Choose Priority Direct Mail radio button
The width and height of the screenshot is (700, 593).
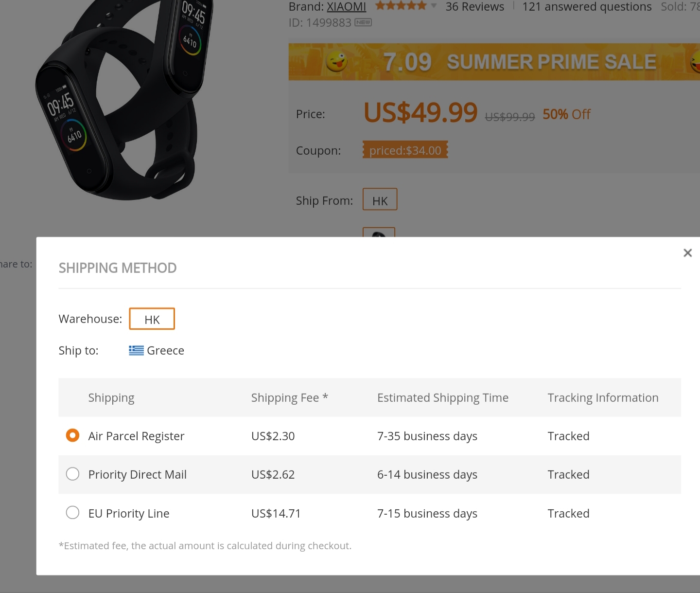(72, 474)
